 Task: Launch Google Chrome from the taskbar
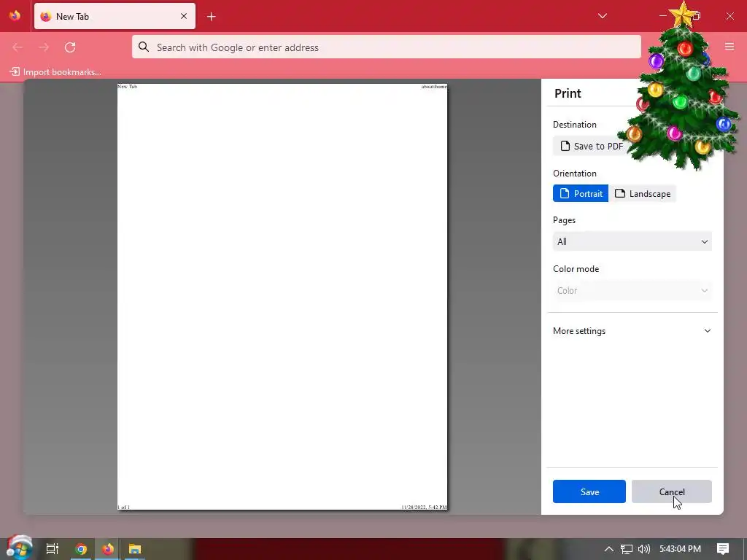[x=81, y=549]
